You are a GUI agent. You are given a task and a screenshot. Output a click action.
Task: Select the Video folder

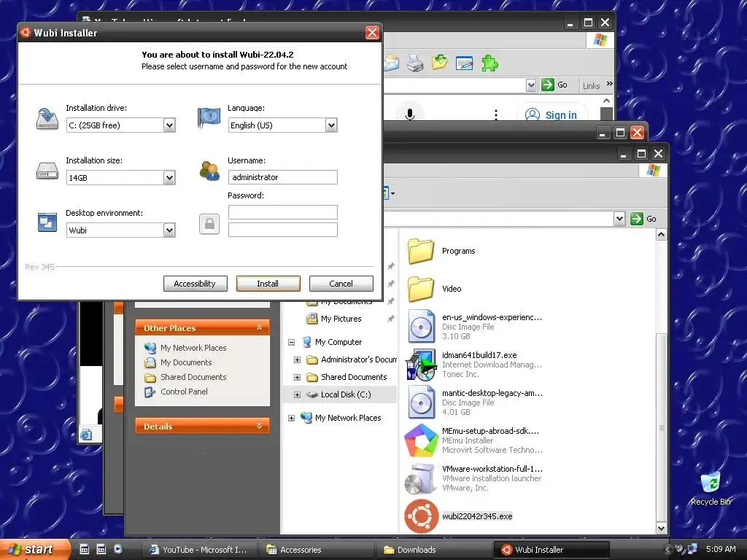(x=435, y=289)
